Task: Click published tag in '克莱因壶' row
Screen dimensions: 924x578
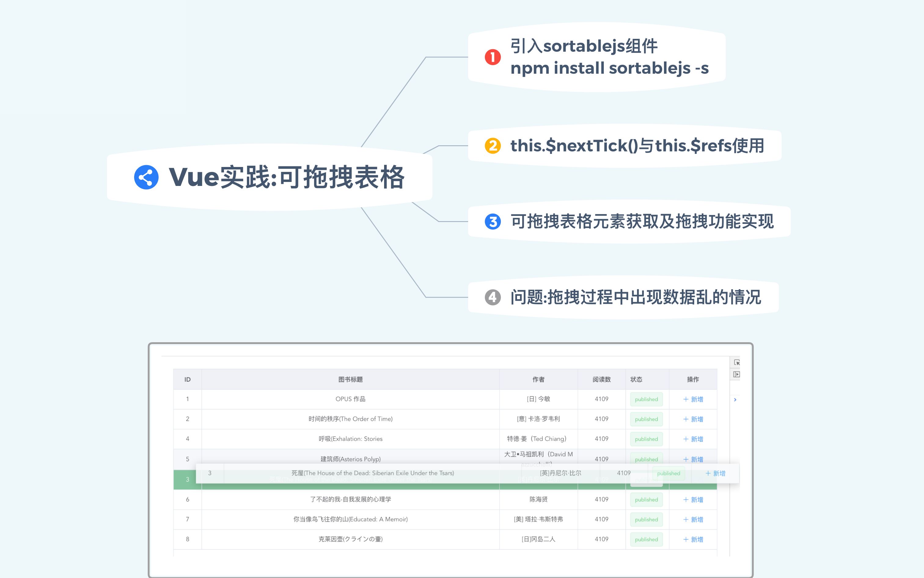Action: pos(647,539)
